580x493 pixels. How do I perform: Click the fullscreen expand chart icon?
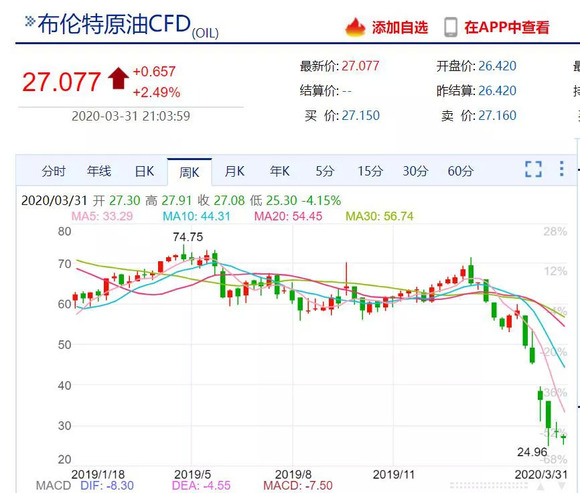click(533, 169)
